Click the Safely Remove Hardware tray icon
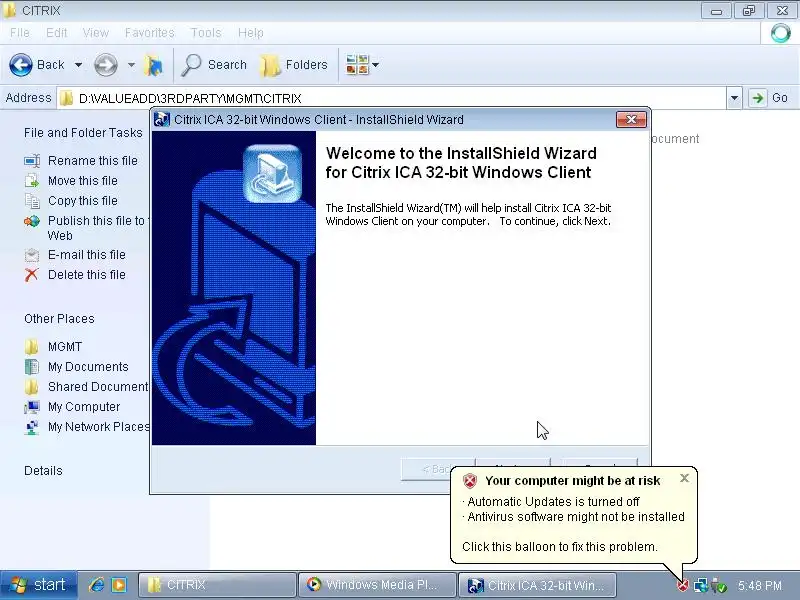The height and width of the screenshot is (600, 800). click(718, 586)
